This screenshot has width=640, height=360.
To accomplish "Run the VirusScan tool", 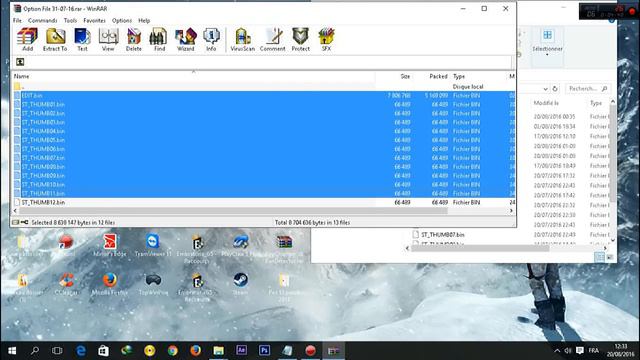I will (x=242, y=40).
